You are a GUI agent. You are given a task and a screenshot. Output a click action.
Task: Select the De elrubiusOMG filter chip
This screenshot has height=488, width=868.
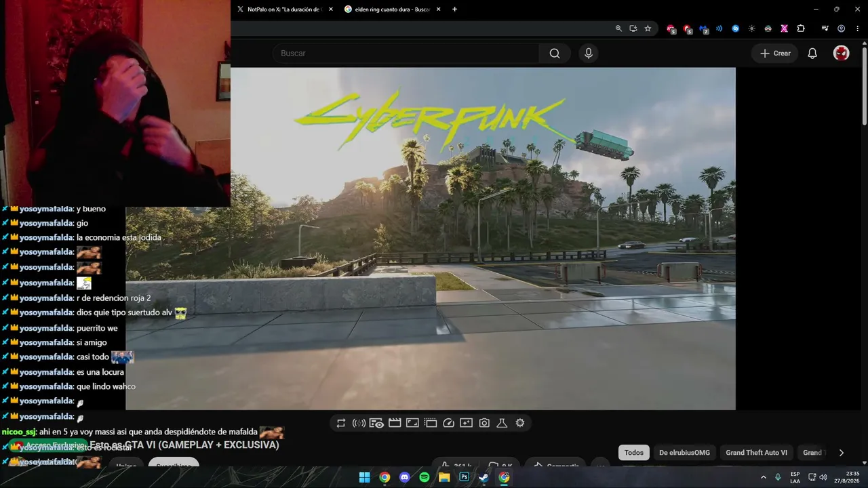tap(684, 453)
